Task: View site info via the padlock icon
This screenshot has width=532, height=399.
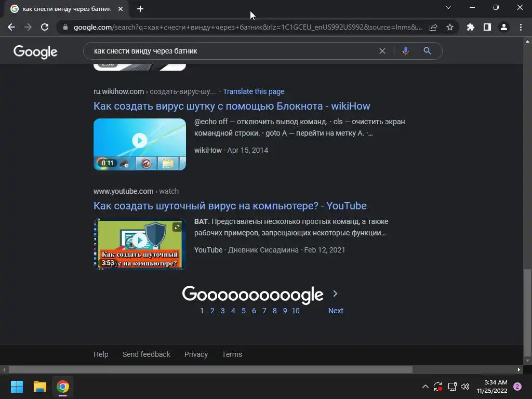Action: tap(65, 27)
